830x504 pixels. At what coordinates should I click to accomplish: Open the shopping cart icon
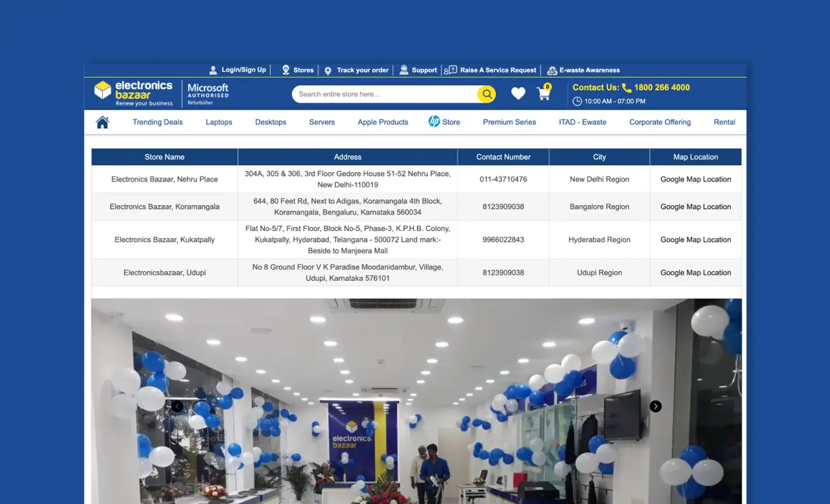[x=544, y=94]
